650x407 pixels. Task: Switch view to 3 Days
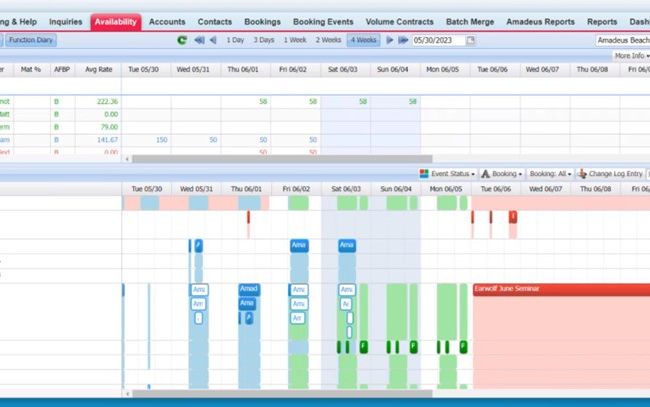coord(264,40)
